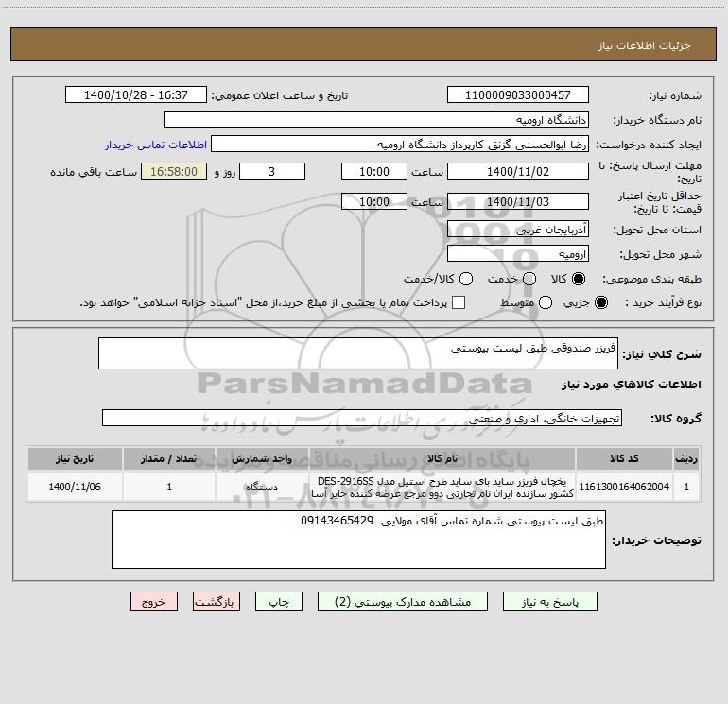Click the کد کالا column header
Image resolution: width=728 pixels, height=704 pixels.
(x=624, y=459)
